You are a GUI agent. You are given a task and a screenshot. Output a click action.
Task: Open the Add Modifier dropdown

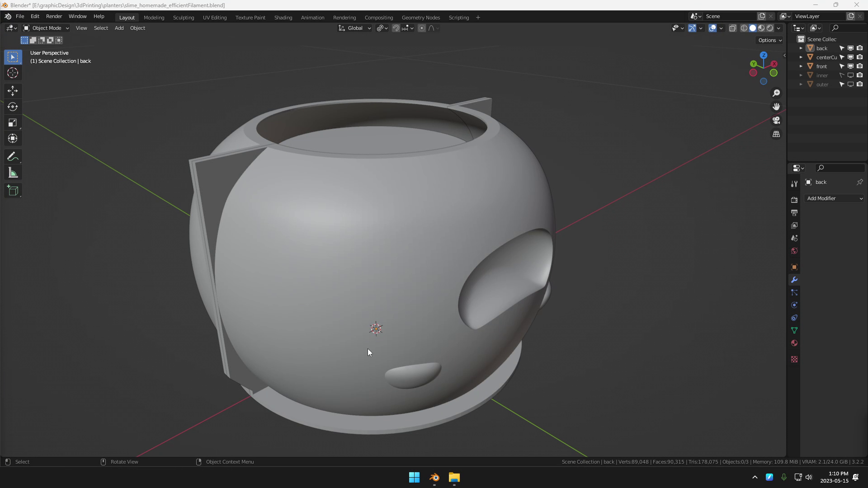point(834,198)
